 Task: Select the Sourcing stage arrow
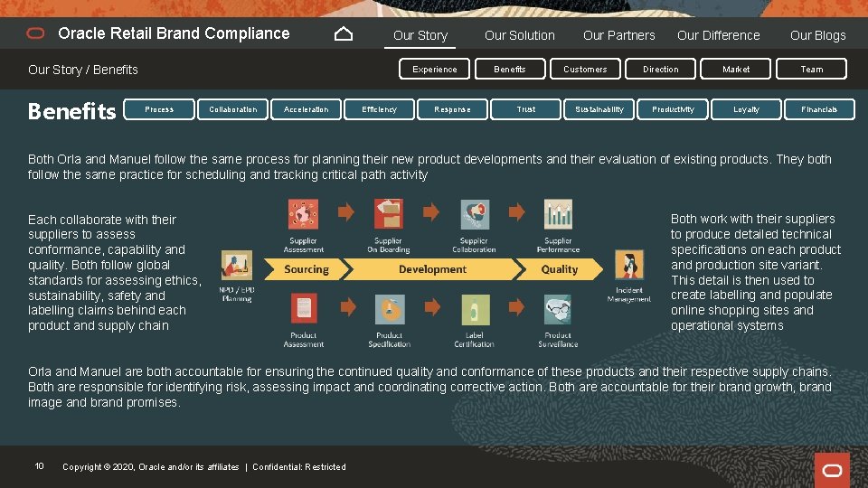(307, 269)
